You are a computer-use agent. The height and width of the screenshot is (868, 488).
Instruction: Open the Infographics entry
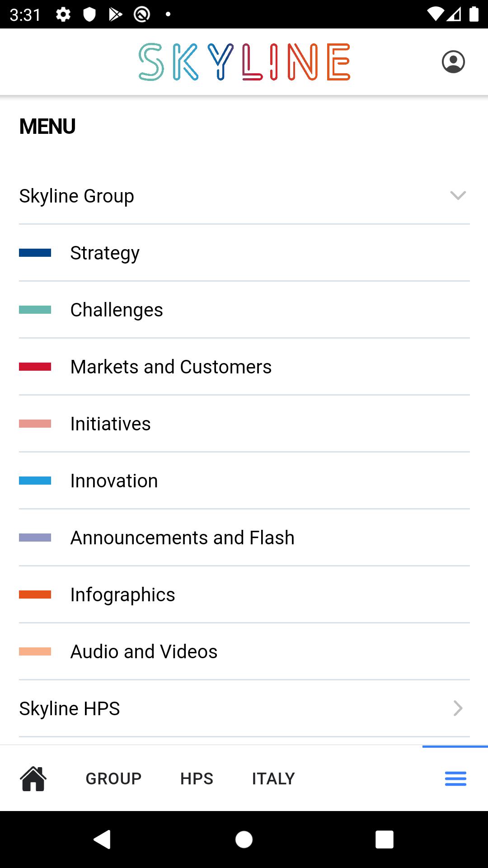coord(244,594)
